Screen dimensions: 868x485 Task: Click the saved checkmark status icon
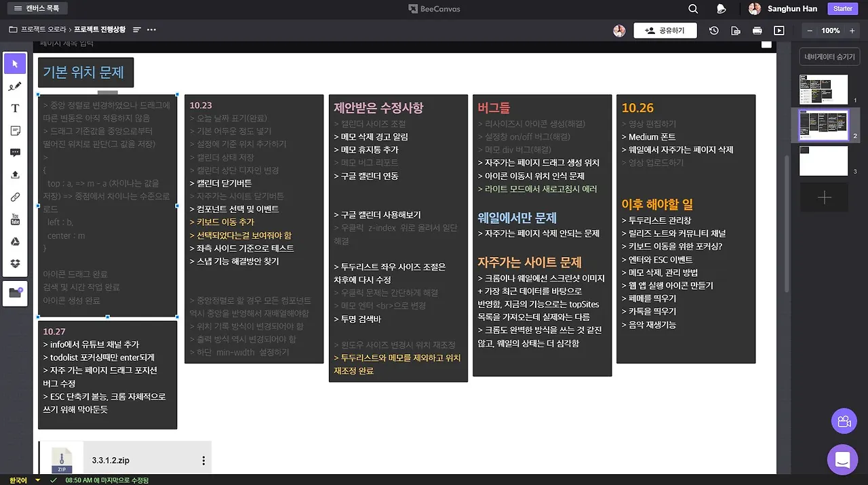click(x=54, y=480)
